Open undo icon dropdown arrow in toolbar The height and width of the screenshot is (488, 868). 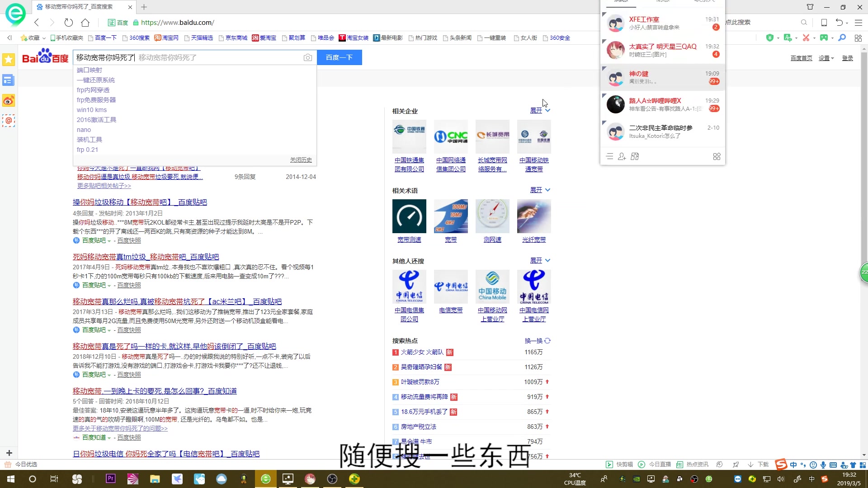coord(847,23)
